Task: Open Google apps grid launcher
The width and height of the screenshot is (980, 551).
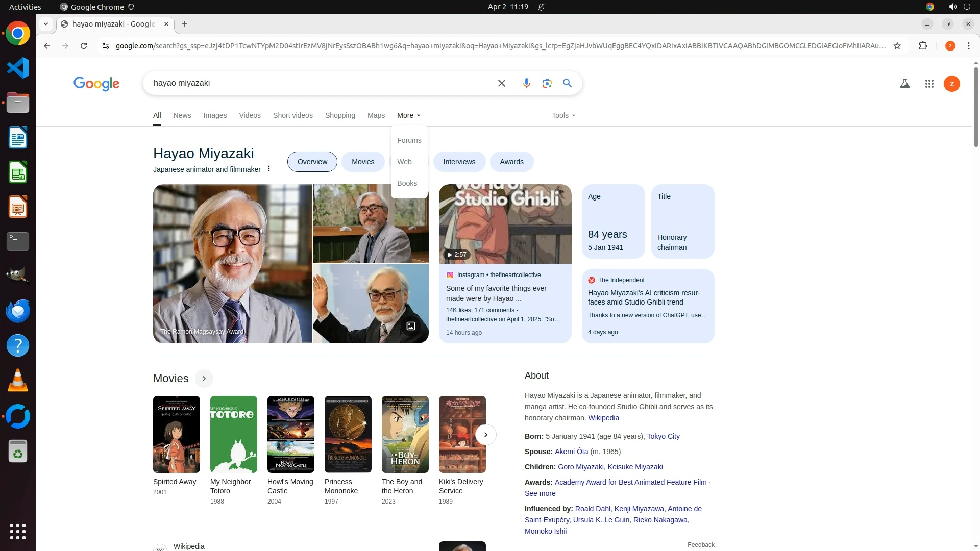Action: click(x=929, y=84)
